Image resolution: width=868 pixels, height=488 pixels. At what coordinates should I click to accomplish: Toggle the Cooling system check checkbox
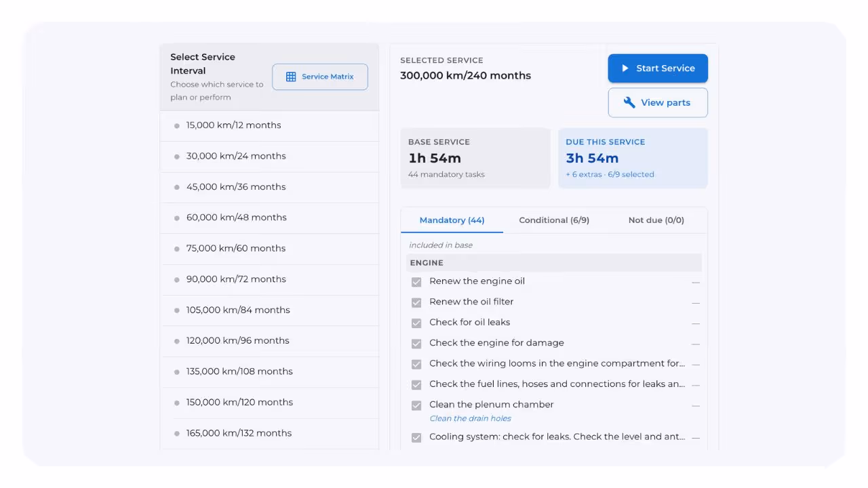click(x=416, y=437)
